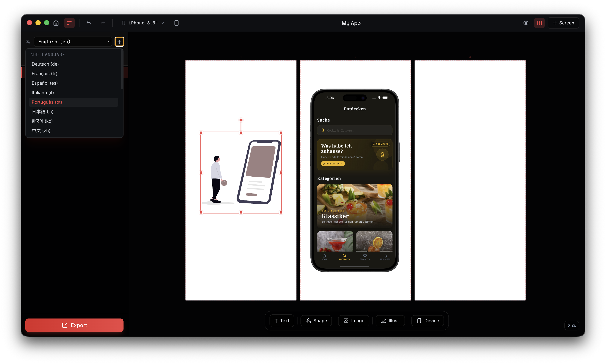Image resolution: width=606 pixels, height=364 pixels.
Task: Add a new screen with the Screen button
Action: pos(563,23)
